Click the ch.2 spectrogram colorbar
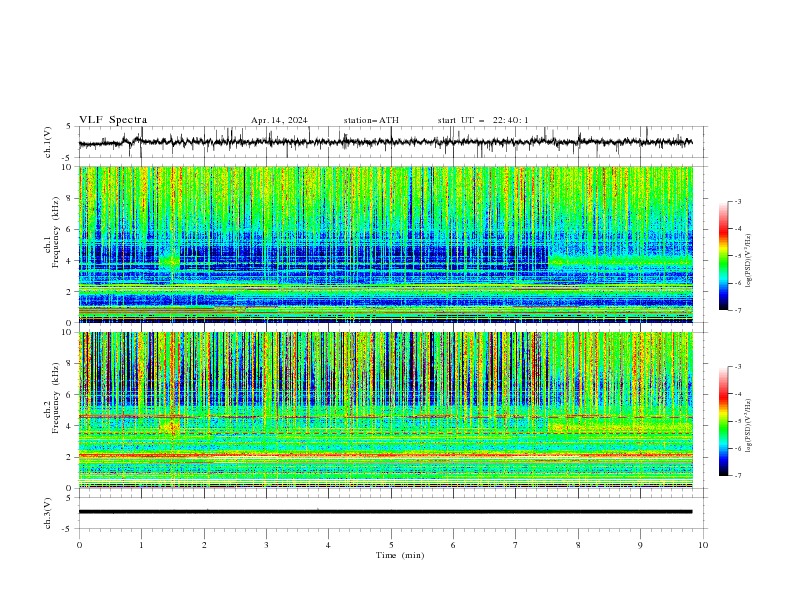792x612 pixels. click(723, 421)
